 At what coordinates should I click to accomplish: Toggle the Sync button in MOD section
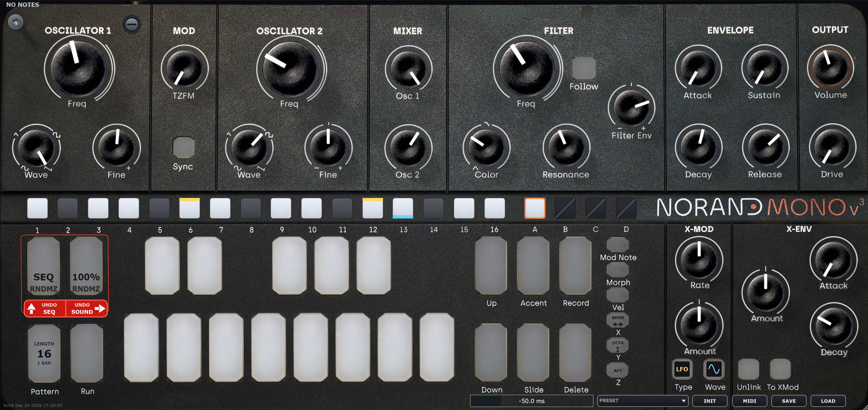[x=183, y=147]
